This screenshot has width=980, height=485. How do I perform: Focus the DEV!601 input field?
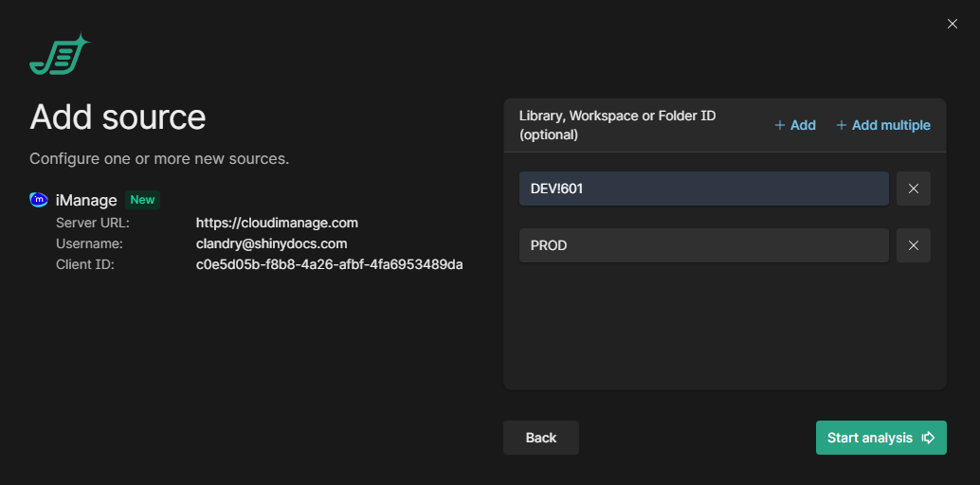coord(703,189)
